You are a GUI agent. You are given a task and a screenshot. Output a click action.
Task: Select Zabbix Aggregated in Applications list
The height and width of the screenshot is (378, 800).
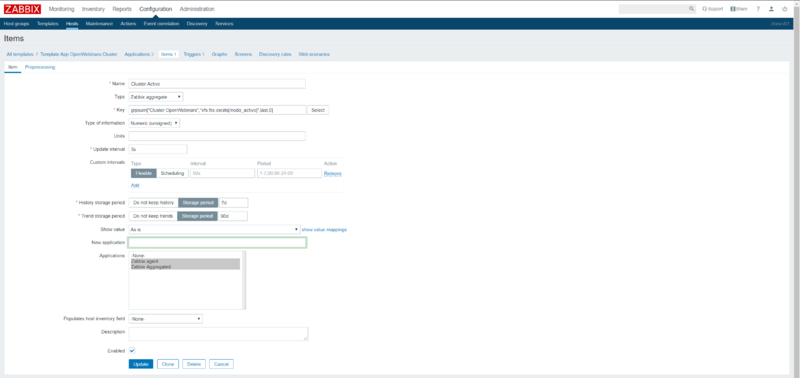click(x=184, y=267)
